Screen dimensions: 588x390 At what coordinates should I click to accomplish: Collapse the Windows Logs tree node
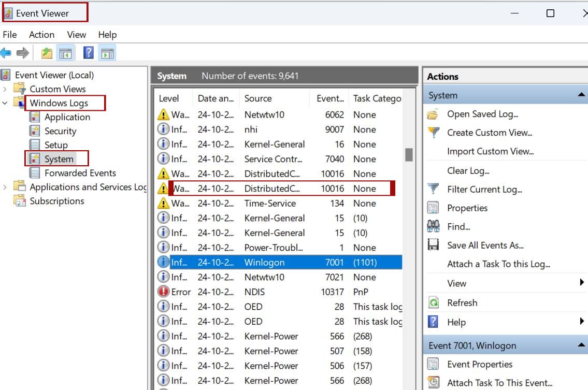click(x=5, y=103)
